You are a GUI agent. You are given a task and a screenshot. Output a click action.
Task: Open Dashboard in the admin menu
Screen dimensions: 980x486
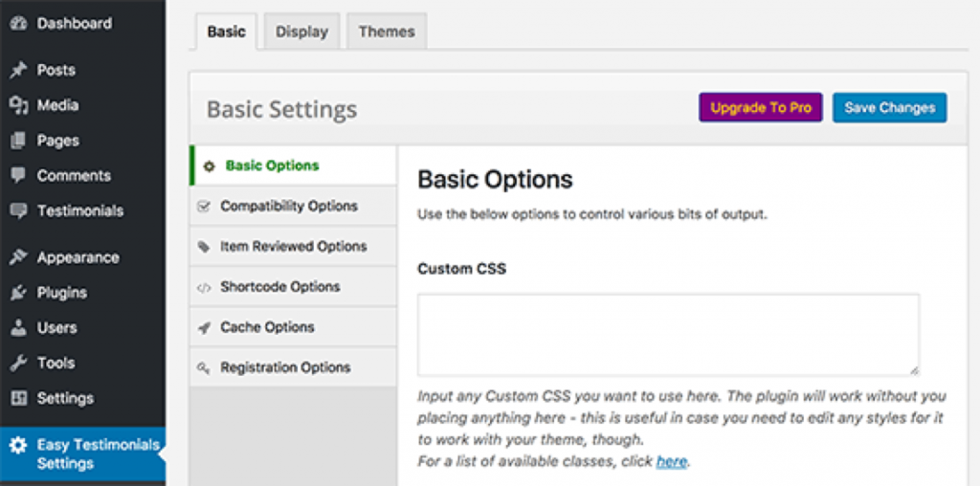[x=82, y=24]
